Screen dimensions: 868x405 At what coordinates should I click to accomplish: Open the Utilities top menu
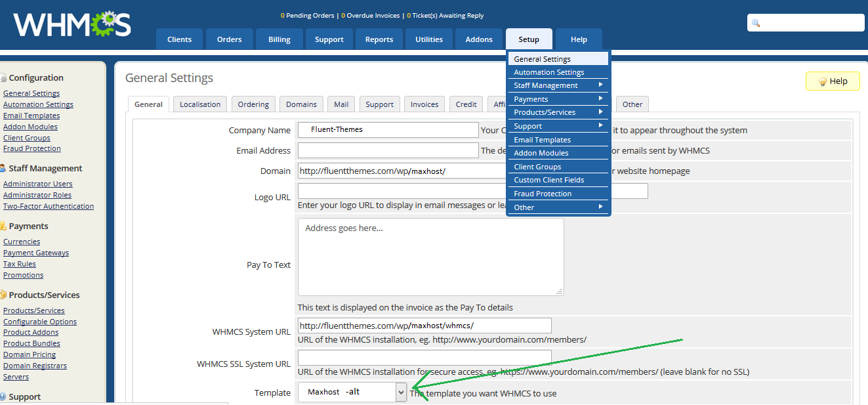428,39
